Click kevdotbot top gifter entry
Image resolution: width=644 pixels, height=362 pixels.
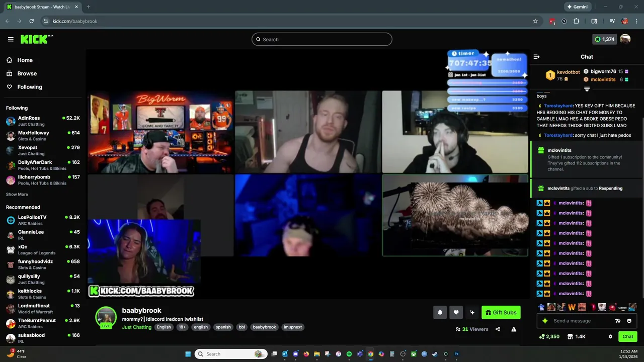pyautogui.click(x=563, y=75)
